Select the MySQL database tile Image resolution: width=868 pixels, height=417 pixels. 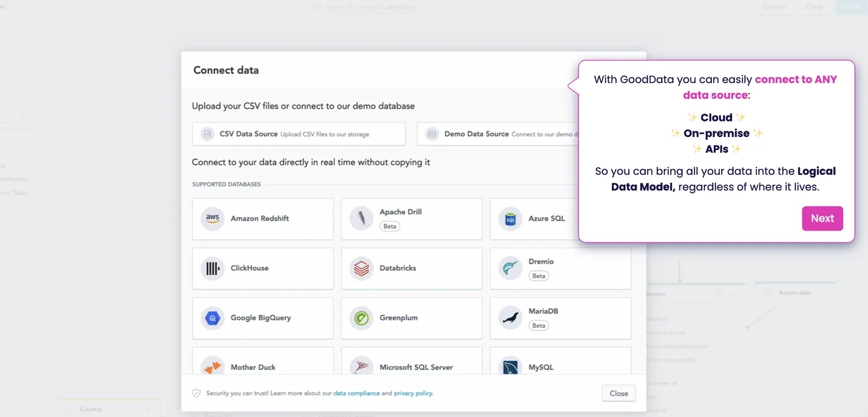pyautogui.click(x=560, y=361)
